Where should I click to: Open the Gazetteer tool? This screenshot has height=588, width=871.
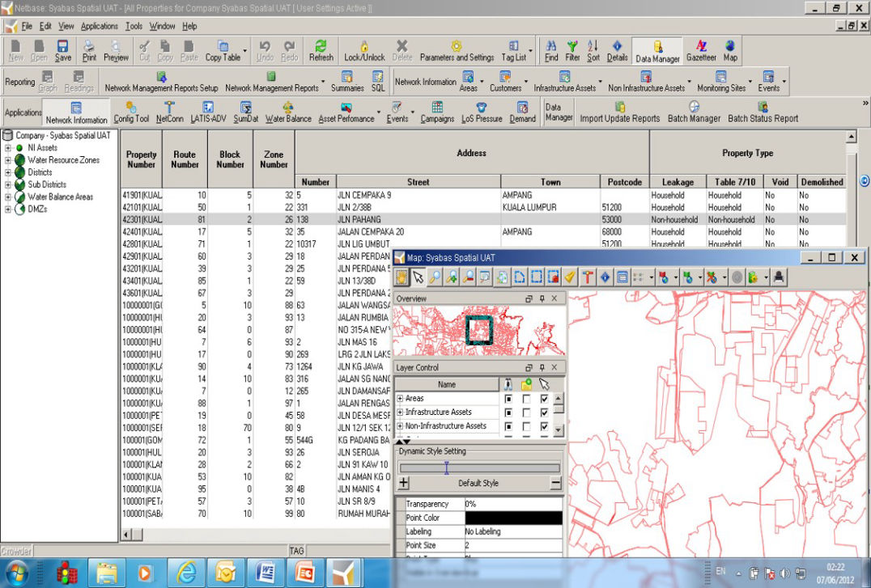coord(701,50)
